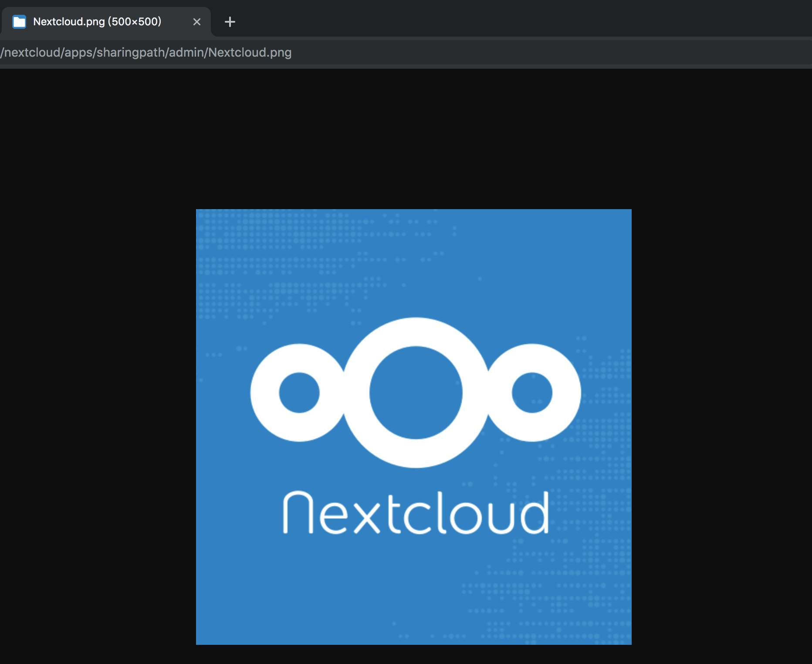Close the Nextcloud.png tab
The width and height of the screenshot is (812, 664).
(197, 22)
